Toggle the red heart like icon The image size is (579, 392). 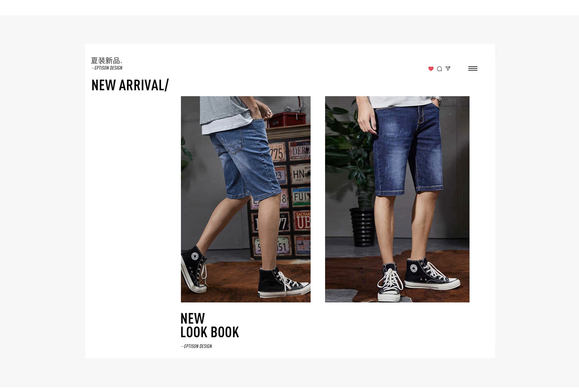point(431,69)
